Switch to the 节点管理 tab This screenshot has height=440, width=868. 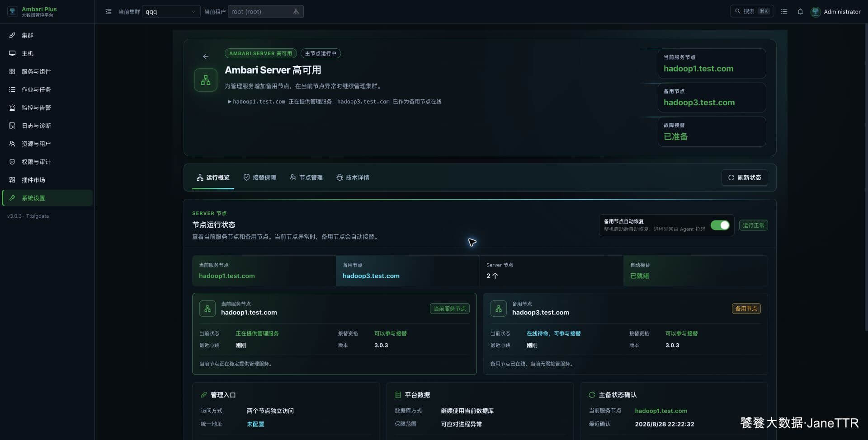pos(306,178)
